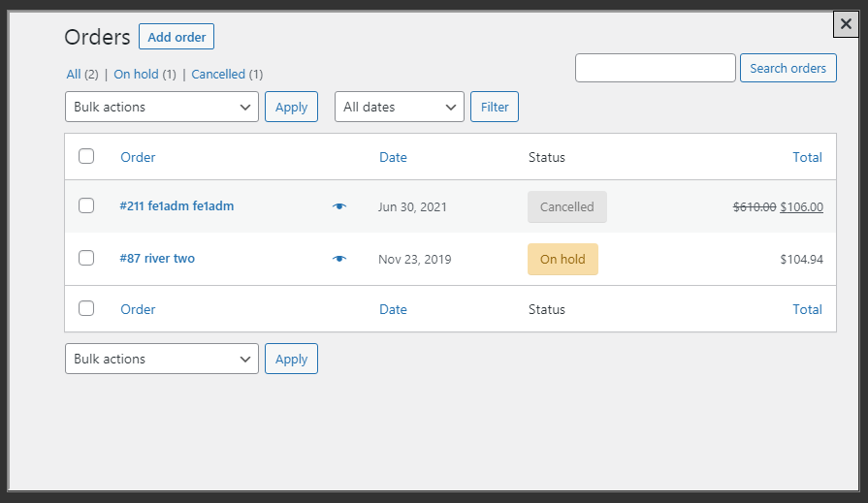Switch to the All orders view
868x503 pixels.
(74, 74)
